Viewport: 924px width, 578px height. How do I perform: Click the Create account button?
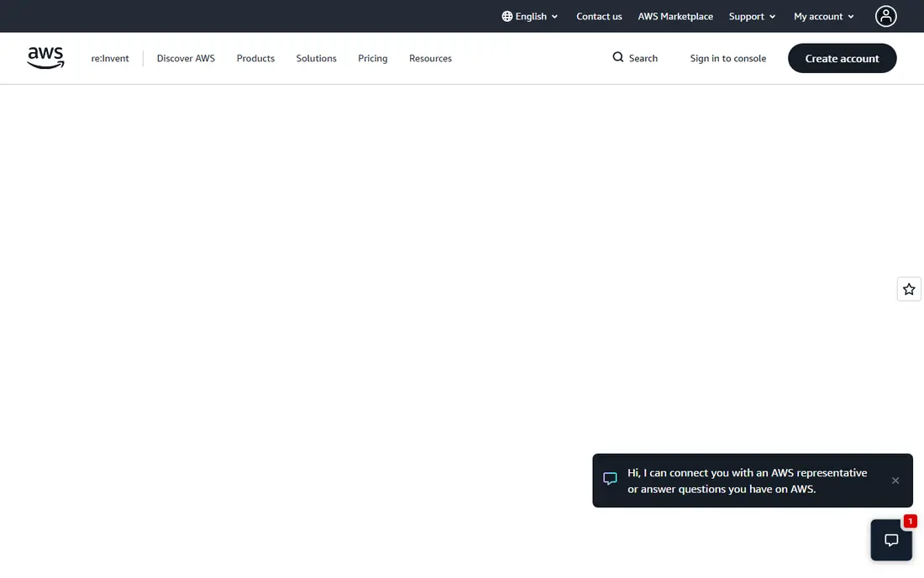pos(842,58)
